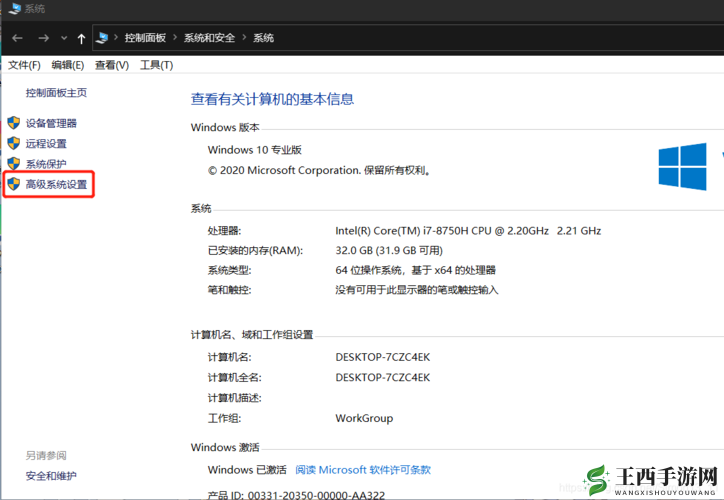Click the 系统类型 label

pos(229,271)
